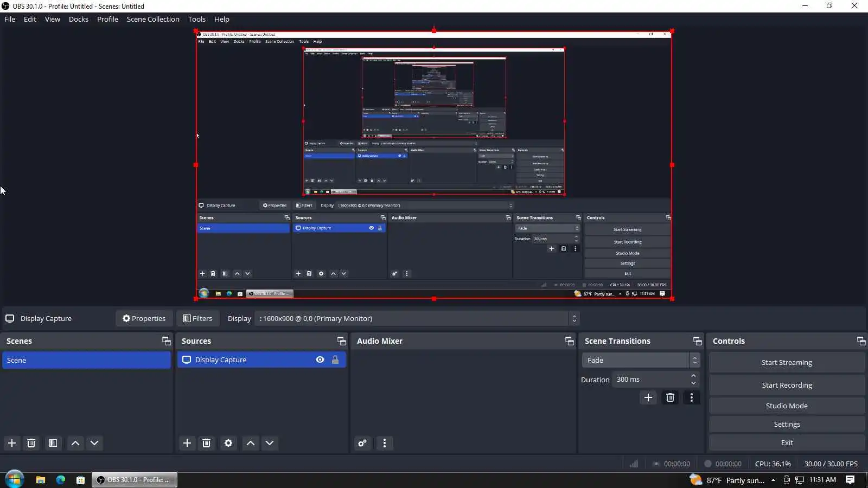Viewport: 868px width, 488px height.
Task: Select Display Capture in Sources list
Action: tap(261, 359)
